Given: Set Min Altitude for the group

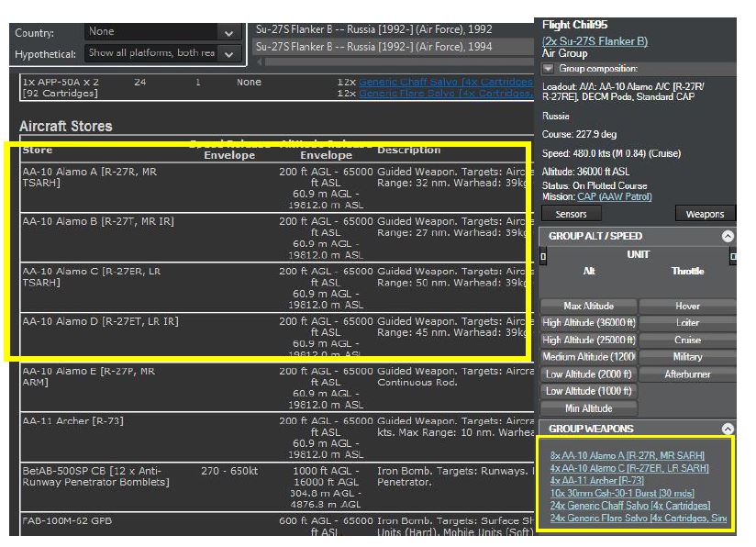Looking at the screenshot, I should pos(589,408).
